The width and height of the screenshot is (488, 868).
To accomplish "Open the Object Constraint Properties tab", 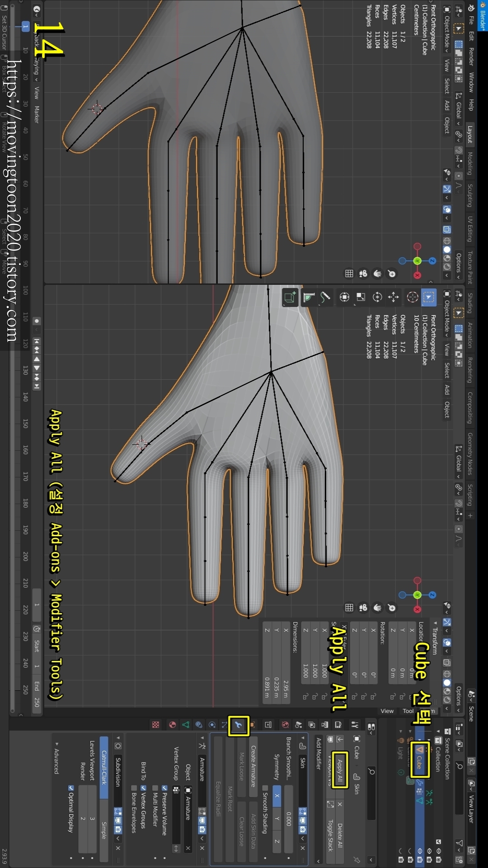I will click(x=199, y=725).
